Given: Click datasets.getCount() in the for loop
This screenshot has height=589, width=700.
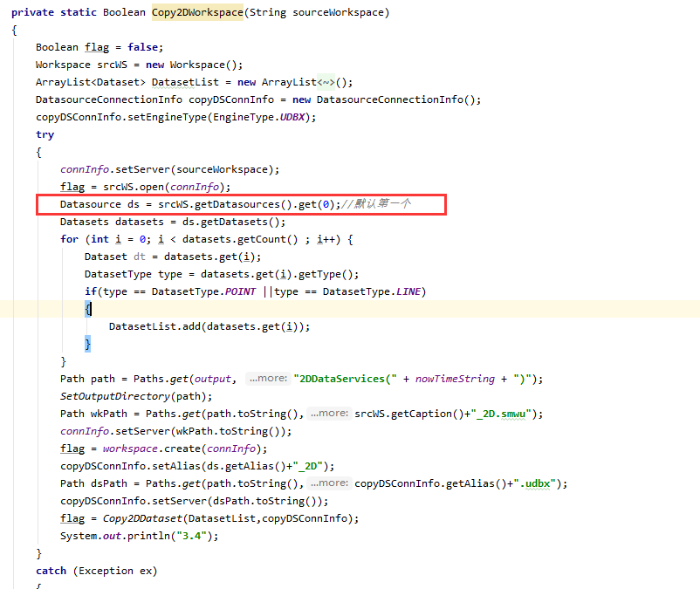Looking at the screenshot, I should [240, 239].
